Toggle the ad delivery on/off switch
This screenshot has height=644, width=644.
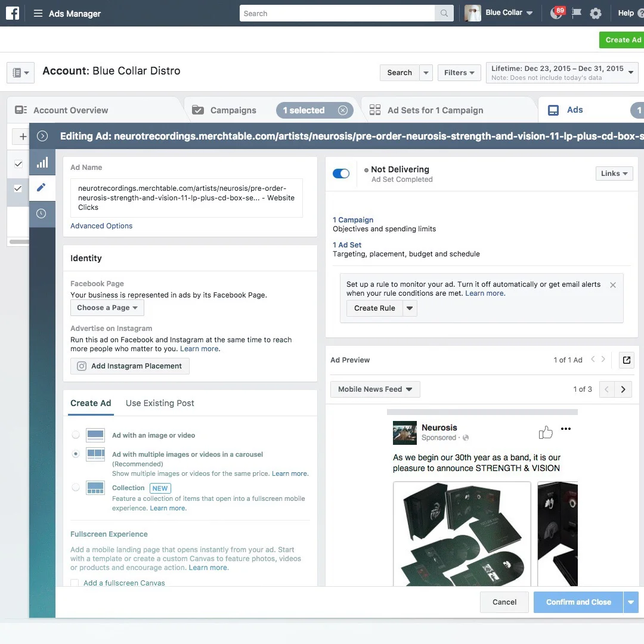coord(341,174)
